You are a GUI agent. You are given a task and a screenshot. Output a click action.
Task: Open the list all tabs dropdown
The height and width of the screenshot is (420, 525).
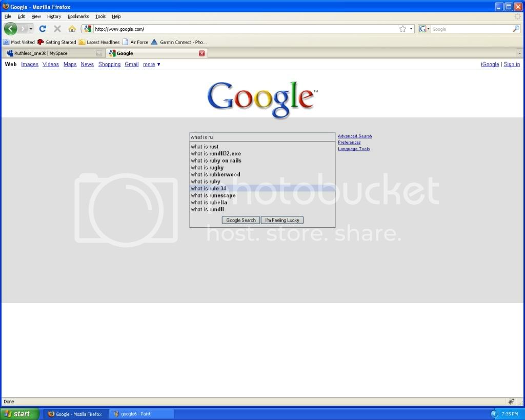(x=519, y=53)
